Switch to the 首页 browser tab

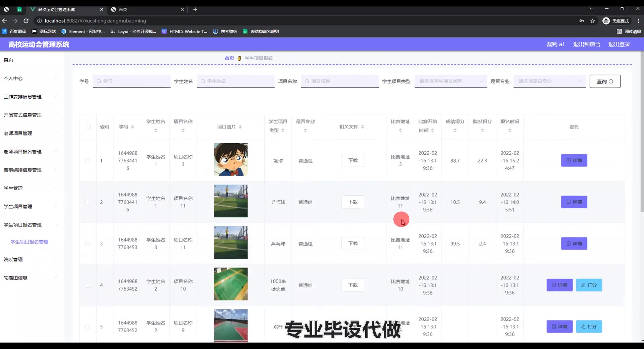coord(148,9)
